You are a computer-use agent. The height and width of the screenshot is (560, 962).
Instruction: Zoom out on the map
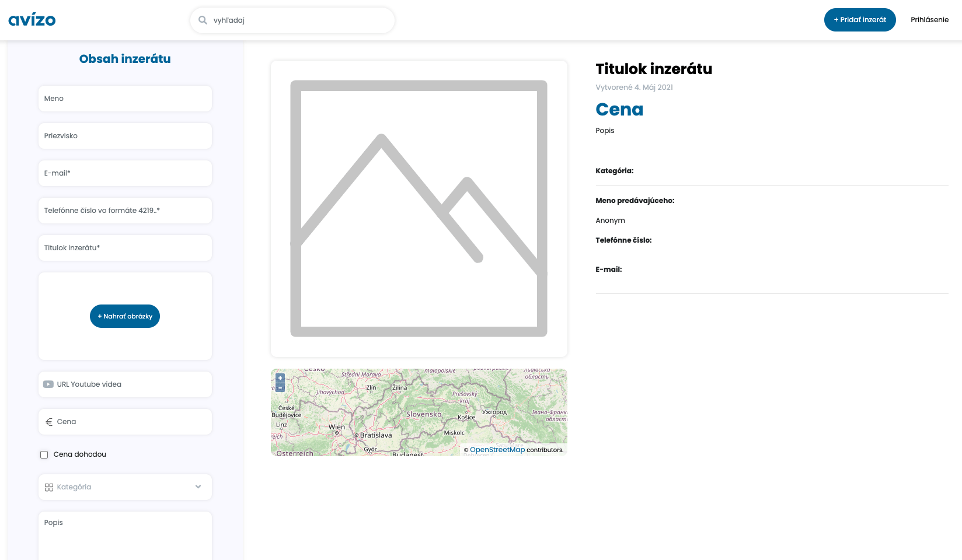point(280,387)
